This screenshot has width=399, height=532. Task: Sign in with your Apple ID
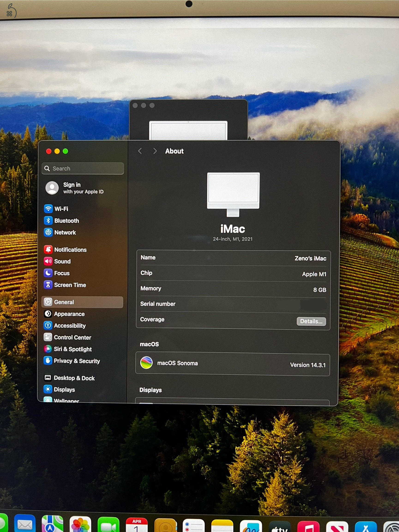point(75,188)
